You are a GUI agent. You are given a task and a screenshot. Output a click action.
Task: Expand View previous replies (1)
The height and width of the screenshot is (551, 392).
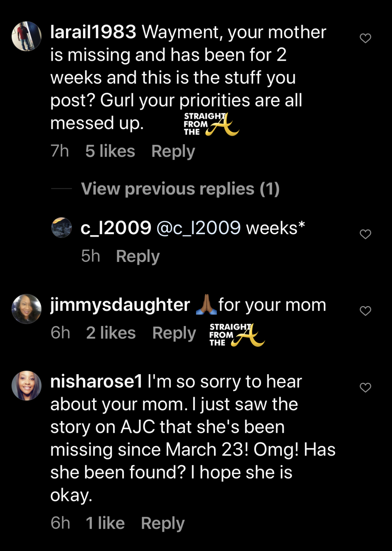click(x=180, y=189)
